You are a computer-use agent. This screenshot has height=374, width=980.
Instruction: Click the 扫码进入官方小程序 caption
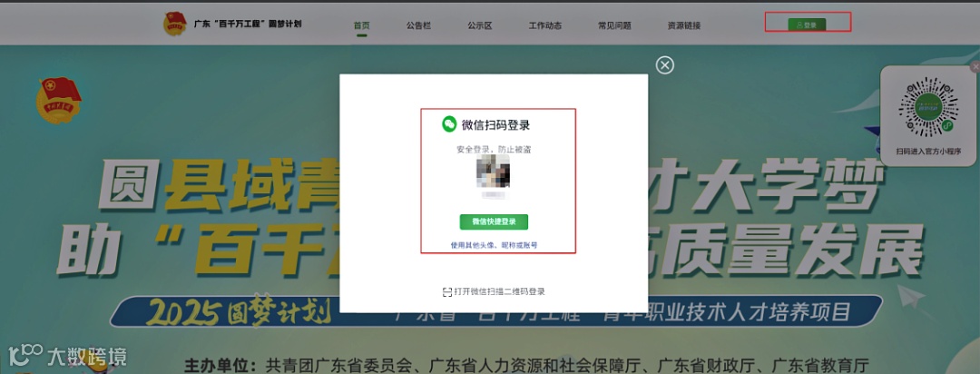[929, 152]
